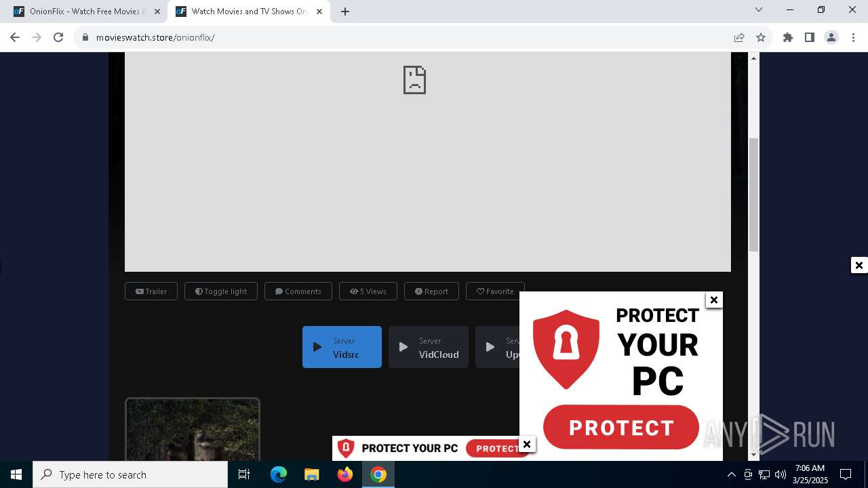
Task: Open the taskbar clock and date
Action: 810,474
